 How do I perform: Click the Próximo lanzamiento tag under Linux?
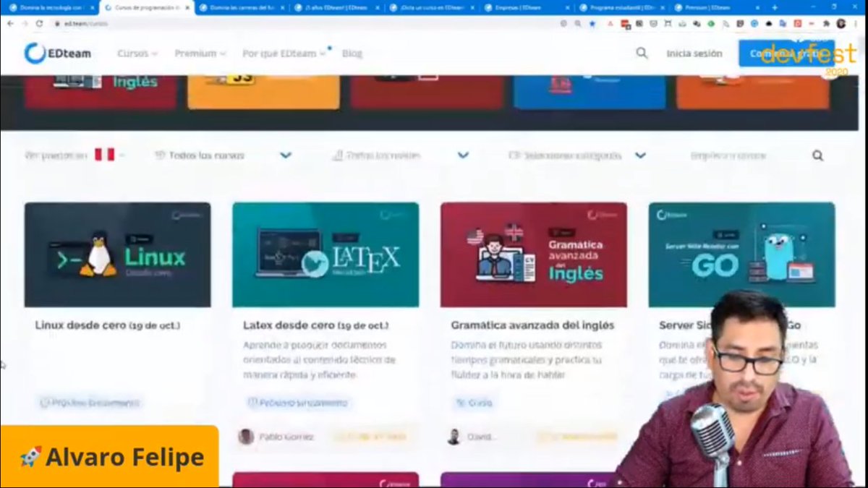coord(90,403)
